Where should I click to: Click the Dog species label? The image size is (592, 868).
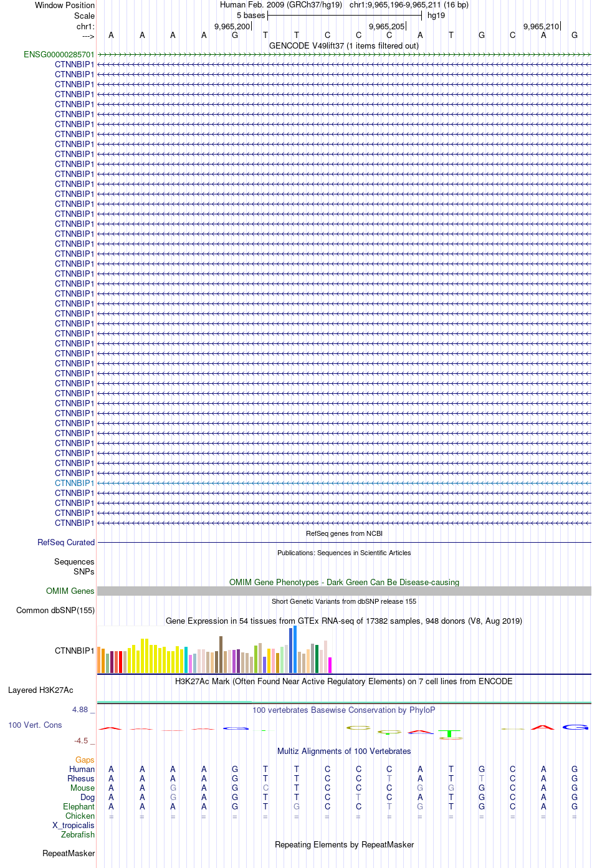pos(87,798)
